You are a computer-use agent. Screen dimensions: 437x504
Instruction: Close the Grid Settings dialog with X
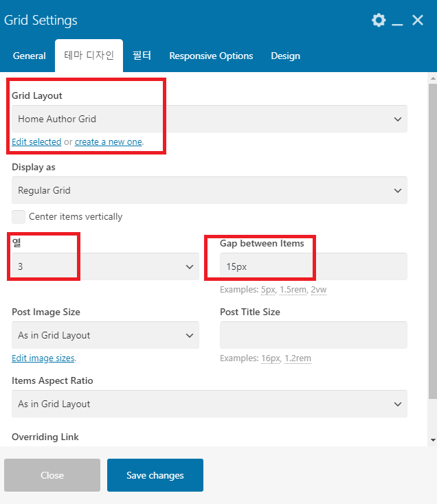418,20
